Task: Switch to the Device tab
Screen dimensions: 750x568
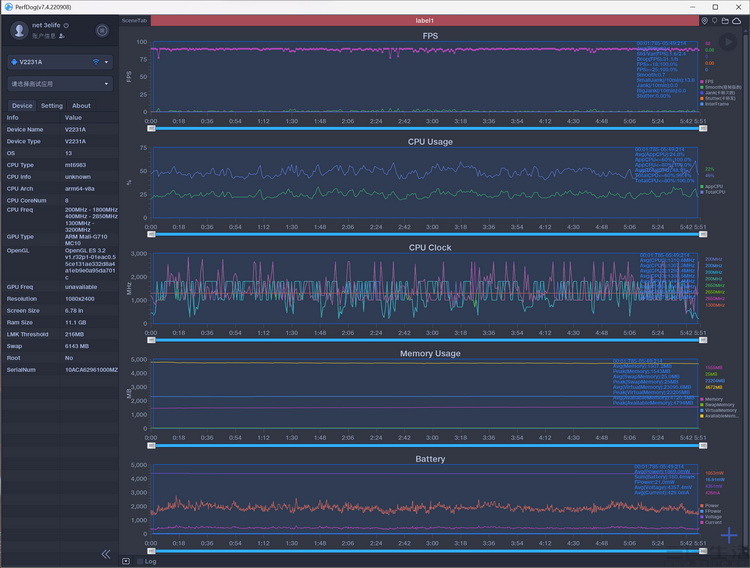Action: [22, 106]
